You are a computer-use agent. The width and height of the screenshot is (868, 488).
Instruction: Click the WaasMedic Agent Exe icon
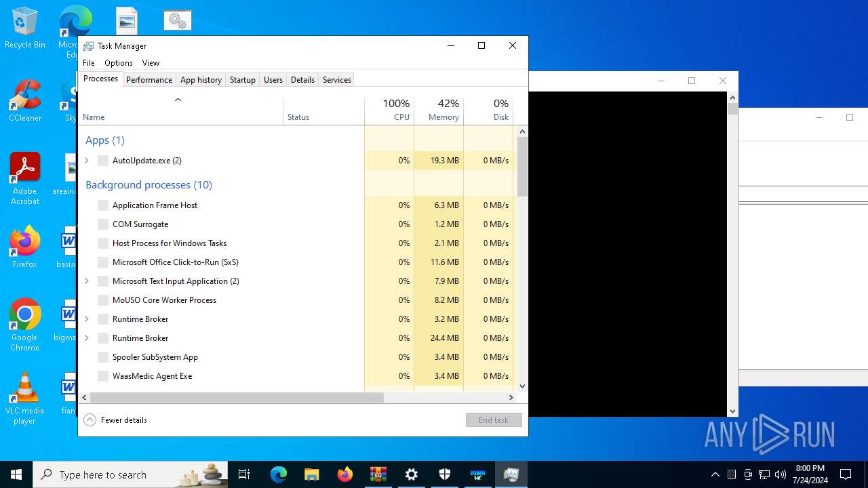coord(103,376)
